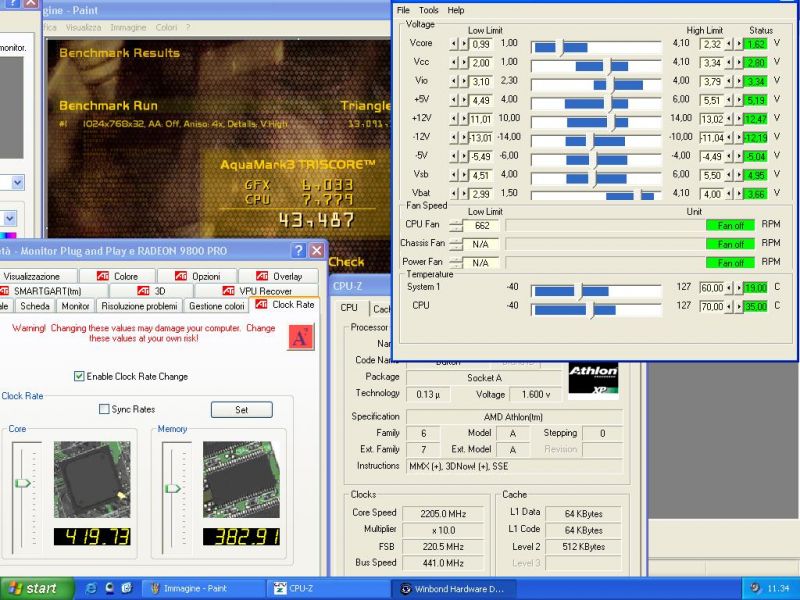
Task: Open the Immagine menu in Paint
Action: click(128, 28)
